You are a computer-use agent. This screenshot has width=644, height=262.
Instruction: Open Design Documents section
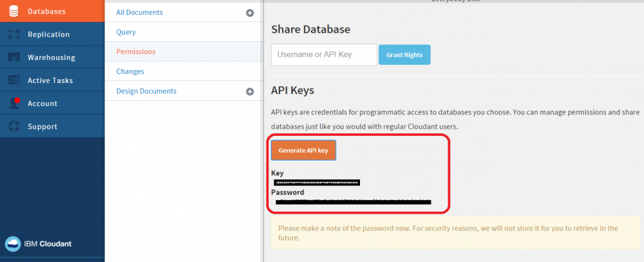(x=146, y=91)
